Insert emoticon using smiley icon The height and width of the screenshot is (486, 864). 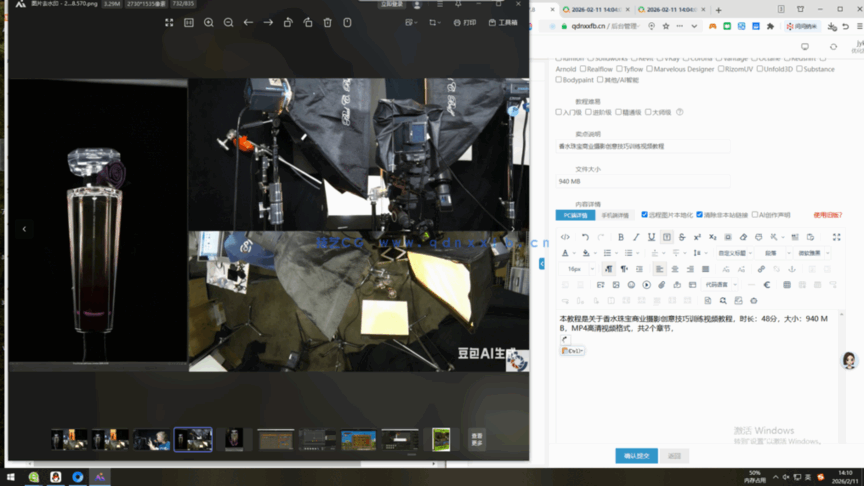click(631, 285)
